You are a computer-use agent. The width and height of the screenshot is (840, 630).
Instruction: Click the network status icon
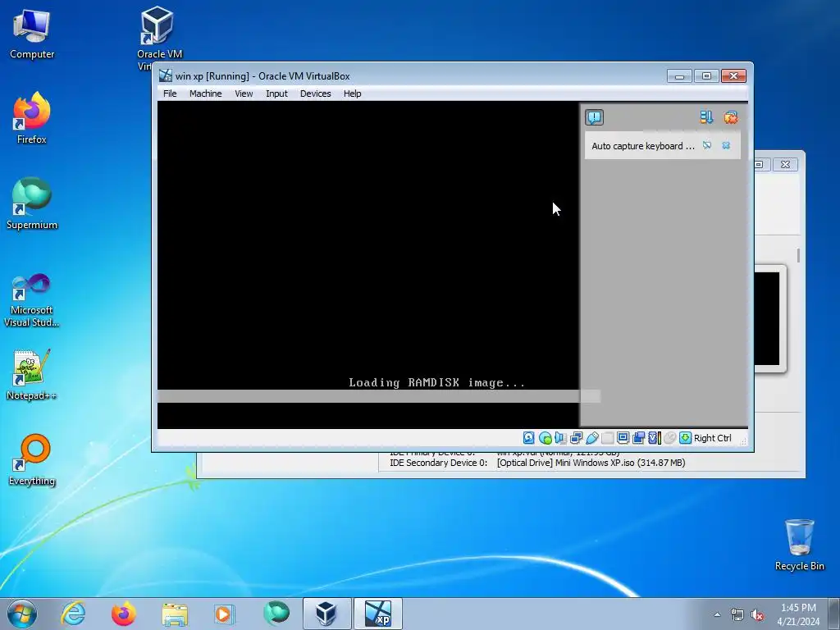[577, 438]
